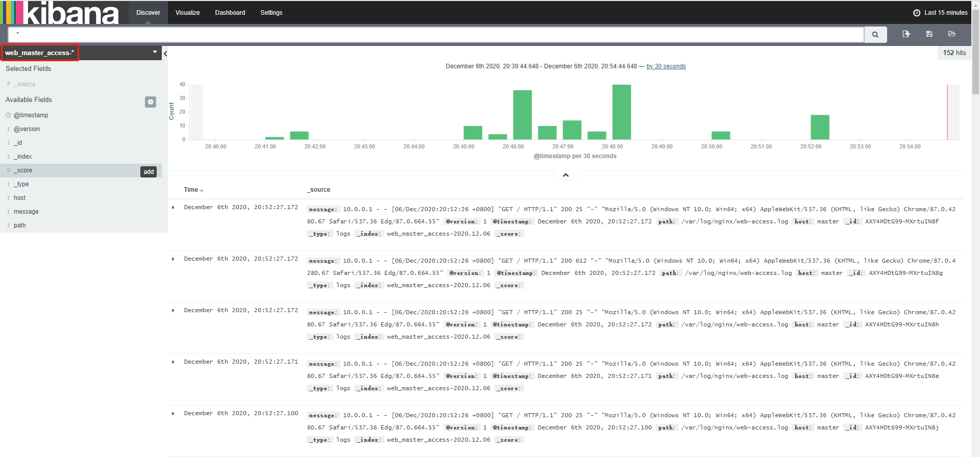980x457 pixels.
Task: Collapse the fields sidebar arrow
Action: (165, 53)
